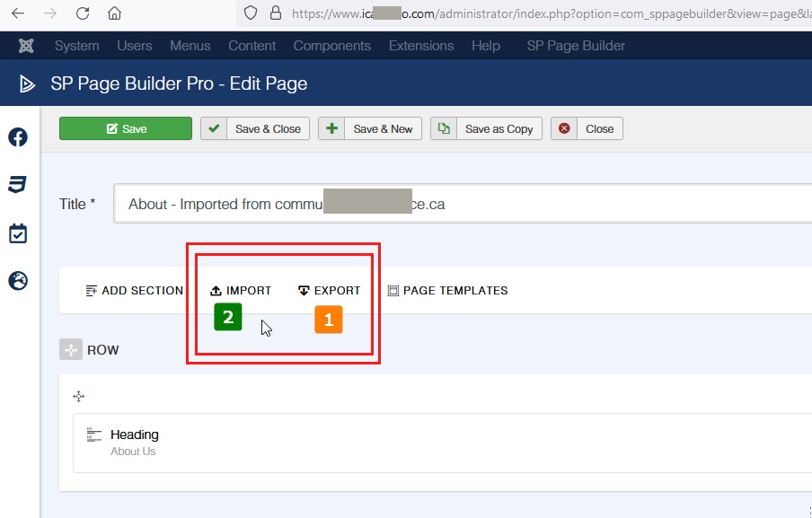Open the CSS3 sidebar icon
This screenshot has height=518, width=812.
(18, 184)
